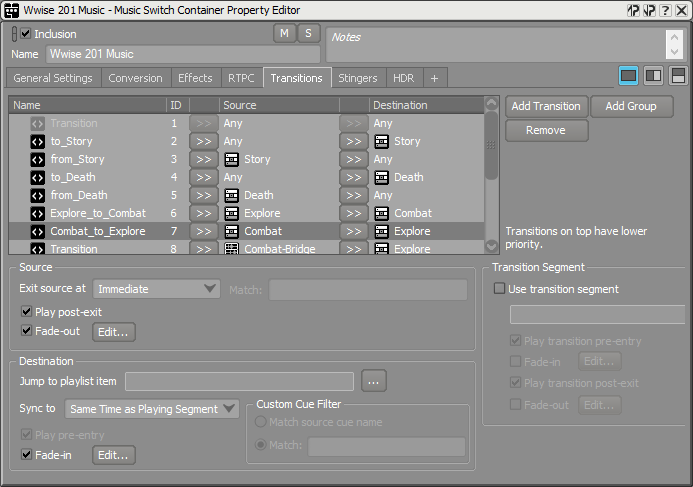Edit the Destination Fade-in curve
The width and height of the screenshot is (693, 487).
[114, 455]
